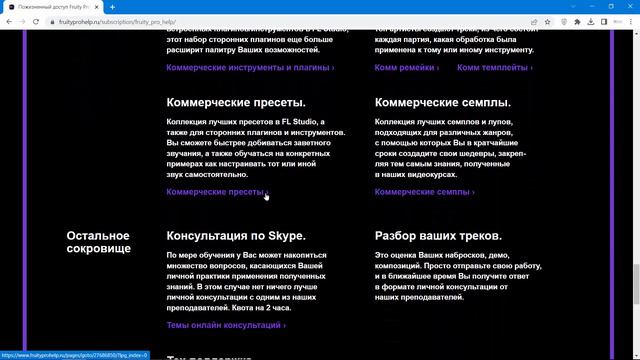Click the Разбор ваших треков. heading

(x=438, y=236)
